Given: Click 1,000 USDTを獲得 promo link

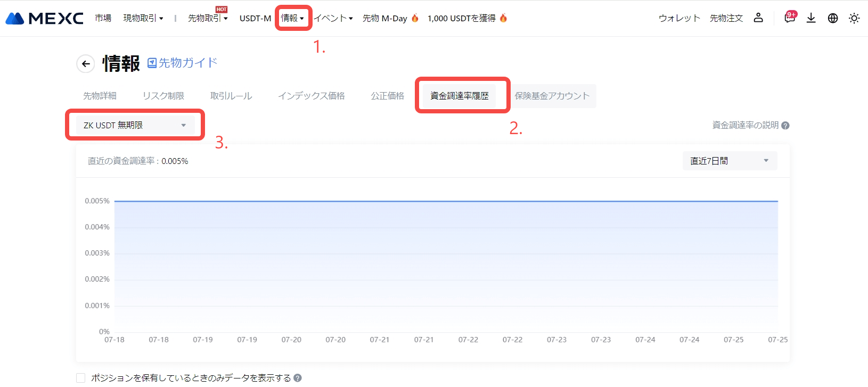Looking at the screenshot, I should (x=461, y=18).
